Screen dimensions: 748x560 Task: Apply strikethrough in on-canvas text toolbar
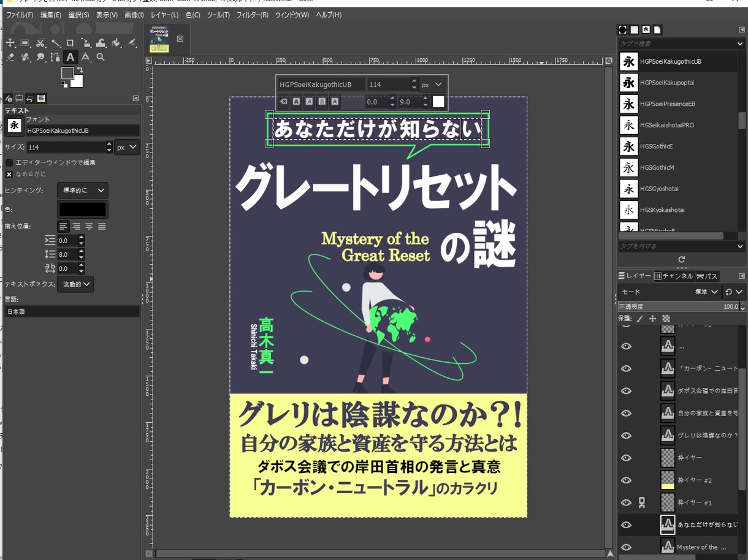pos(335,102)
